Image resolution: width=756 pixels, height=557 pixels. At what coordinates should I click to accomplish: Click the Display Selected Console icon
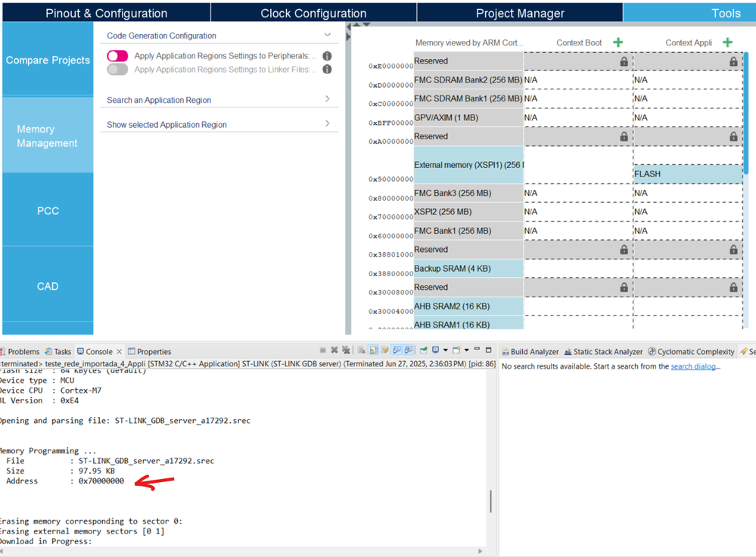[x=435, y=350]
